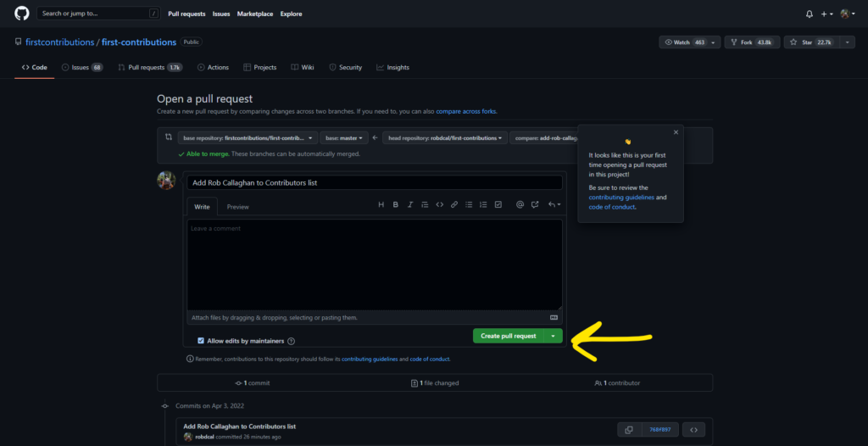
Task: Open the head repository dropdown
Action: (x=445, y=138)
